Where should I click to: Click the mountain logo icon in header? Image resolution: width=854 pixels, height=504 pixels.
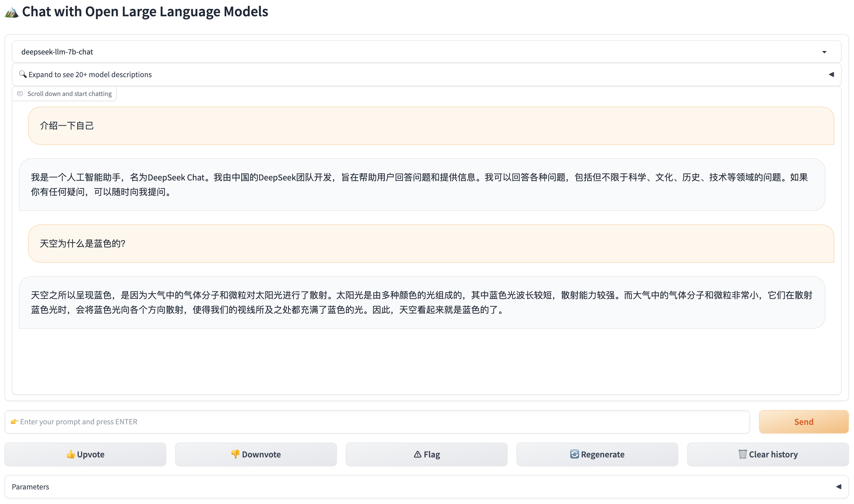click(12, 13)
